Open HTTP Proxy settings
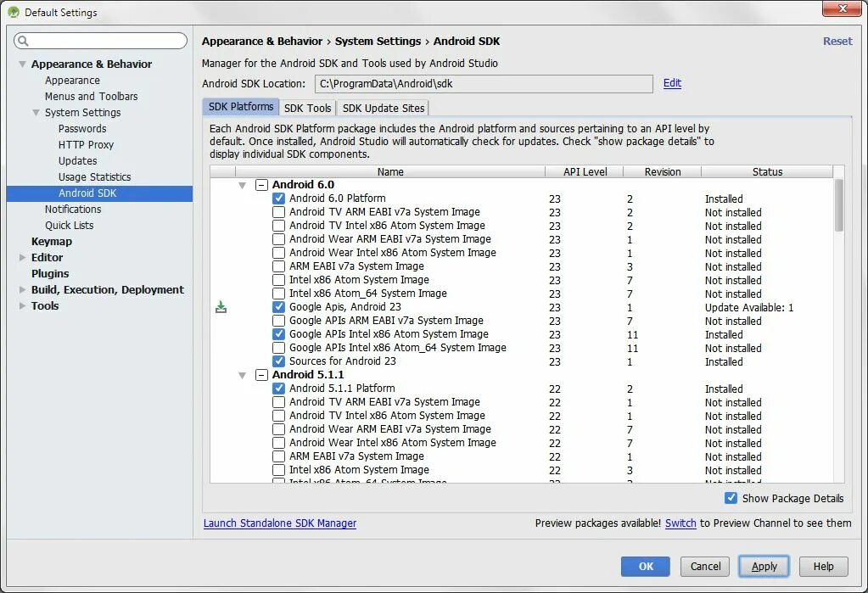The height and width of the screenshot is (593, 868). (x=86, y=144)
